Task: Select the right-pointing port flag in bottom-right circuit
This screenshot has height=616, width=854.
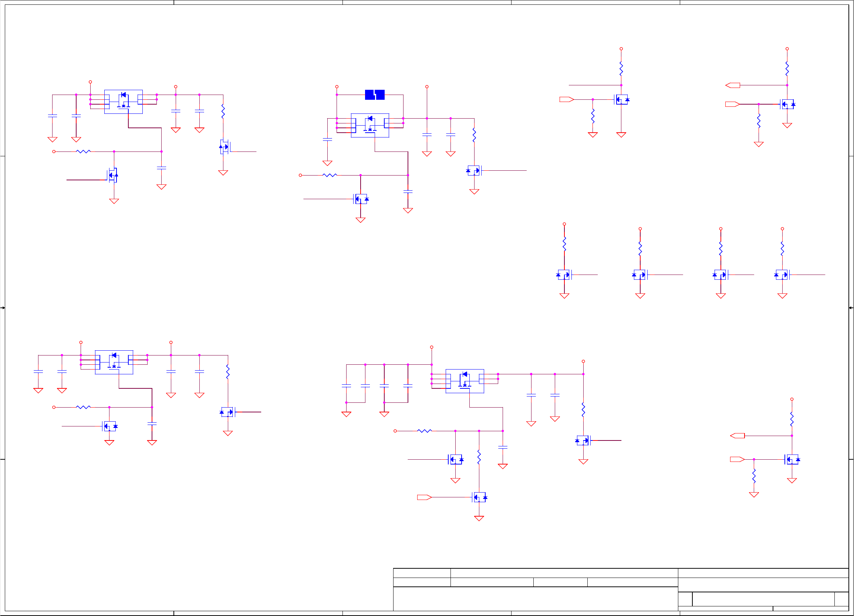Action: (737, 459)
